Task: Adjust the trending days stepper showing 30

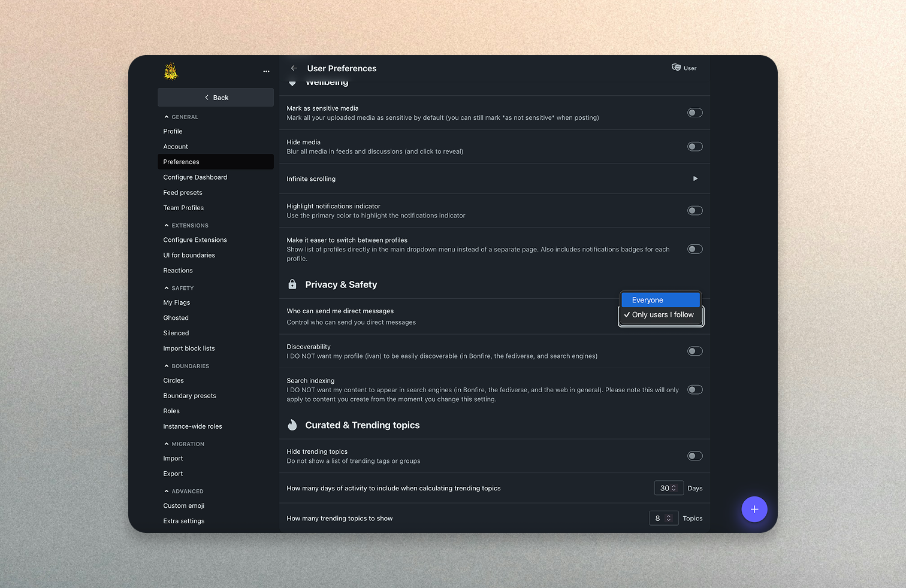Action: (674, 488)
